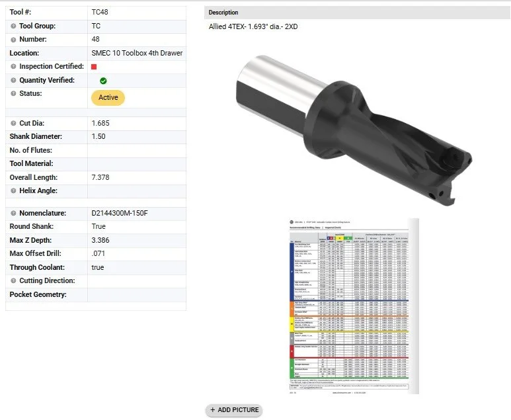Click help icon beside Cut Dia
Viewport: 511px width, 420px height.
(13, 123)
